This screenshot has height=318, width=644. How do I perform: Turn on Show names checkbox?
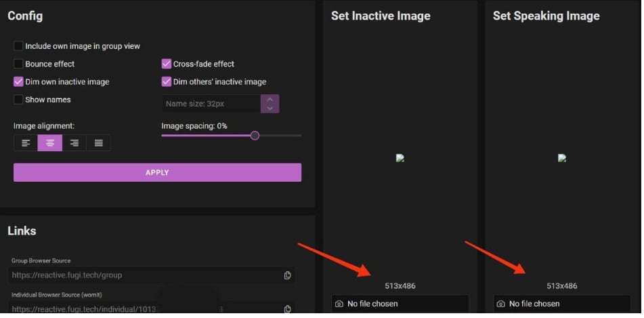[18, 100]
